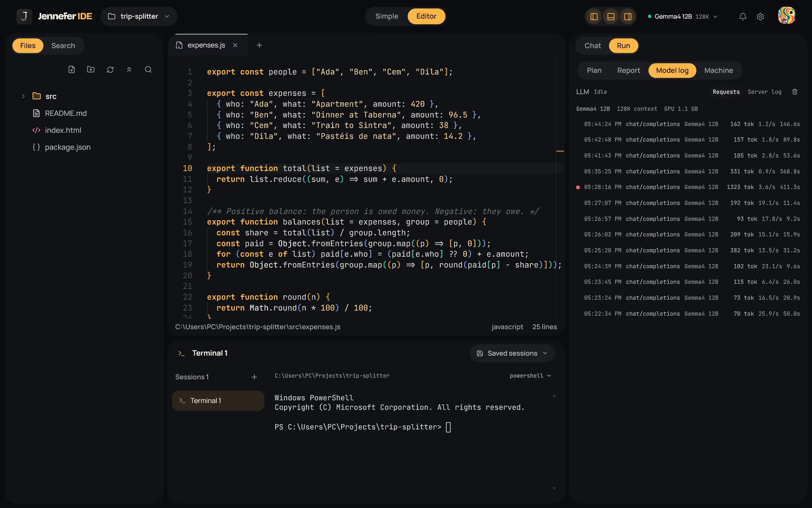The image size is (812, 508).
Task: Click the magnifier icon in file toolbar
Action: (x=148, y=69)
